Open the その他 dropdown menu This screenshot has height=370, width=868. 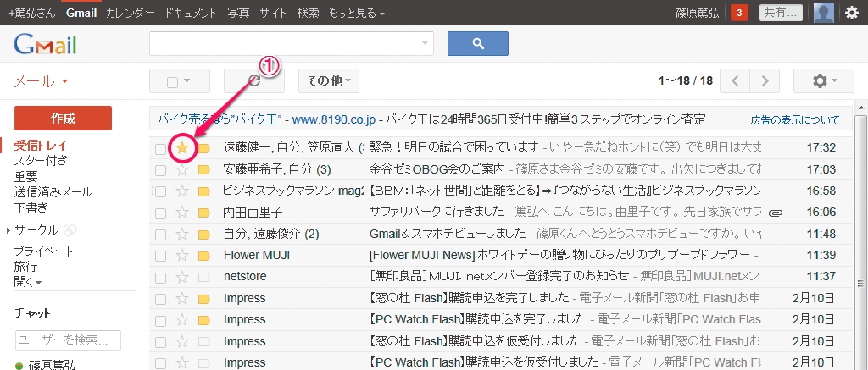pos(329,81)
